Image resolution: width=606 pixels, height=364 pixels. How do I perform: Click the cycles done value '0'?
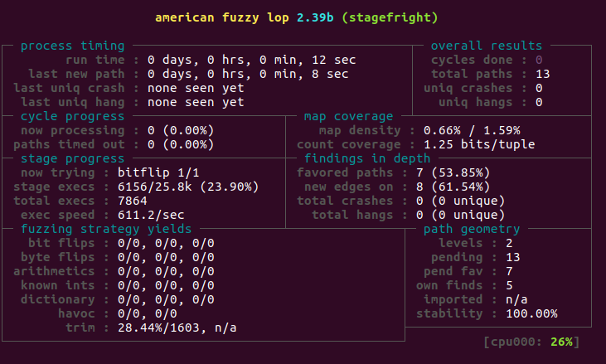click(x=539, y=60)
